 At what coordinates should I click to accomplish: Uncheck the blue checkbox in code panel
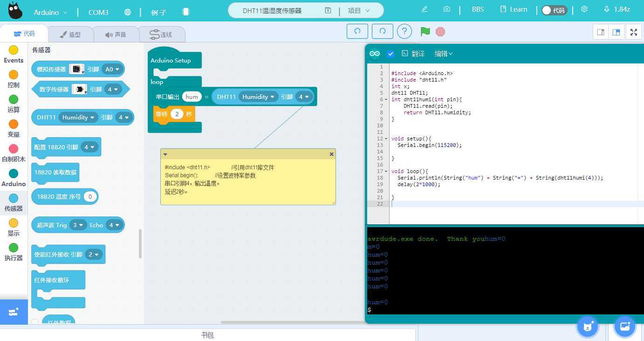coord(391,54)
